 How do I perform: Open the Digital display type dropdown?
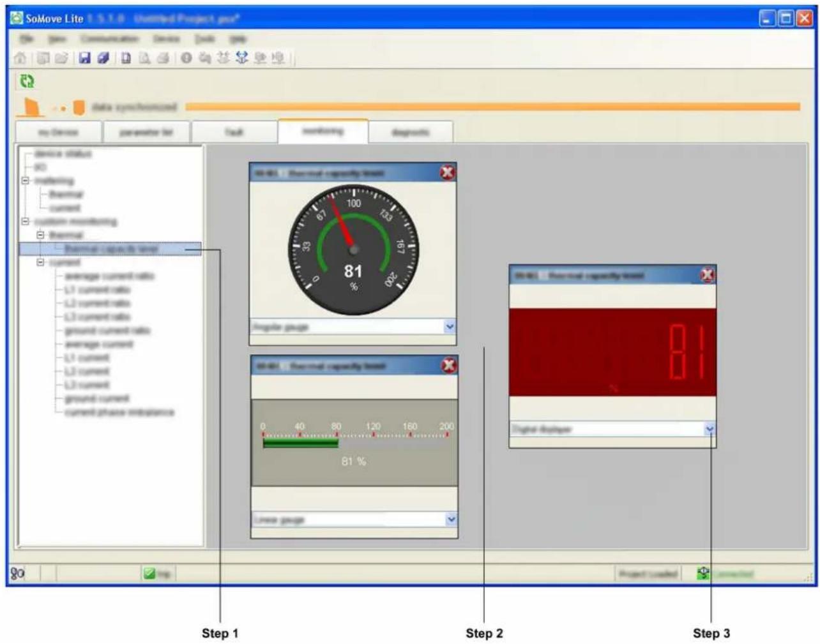tap(710, 429)
